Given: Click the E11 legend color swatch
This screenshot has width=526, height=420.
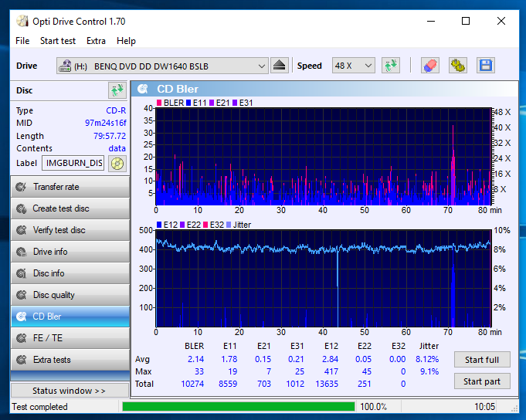Looking at the screenshot, I should 188,103.
